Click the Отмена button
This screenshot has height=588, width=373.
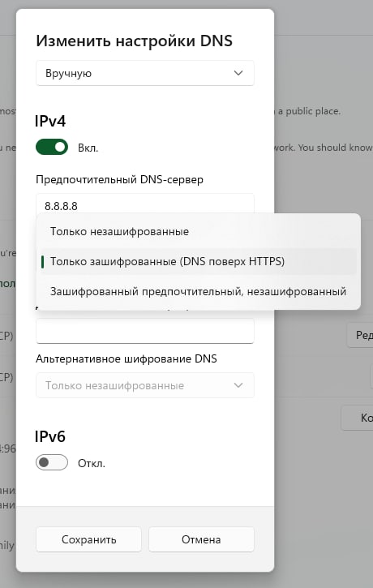201,539
